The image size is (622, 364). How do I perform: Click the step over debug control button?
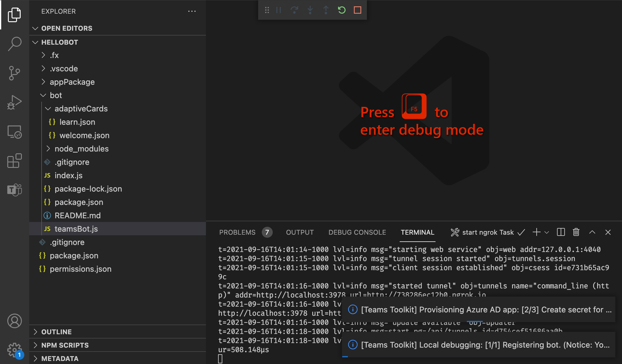(295, 9)
